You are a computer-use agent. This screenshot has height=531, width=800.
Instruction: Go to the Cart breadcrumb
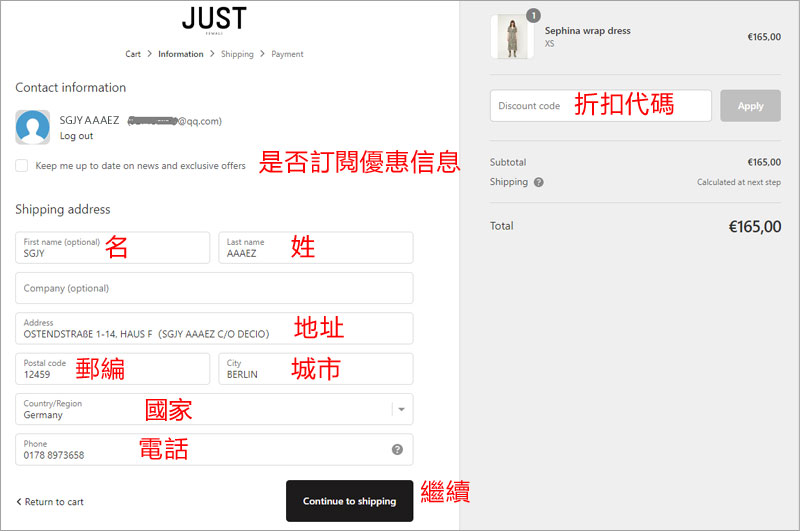[133, 54]
